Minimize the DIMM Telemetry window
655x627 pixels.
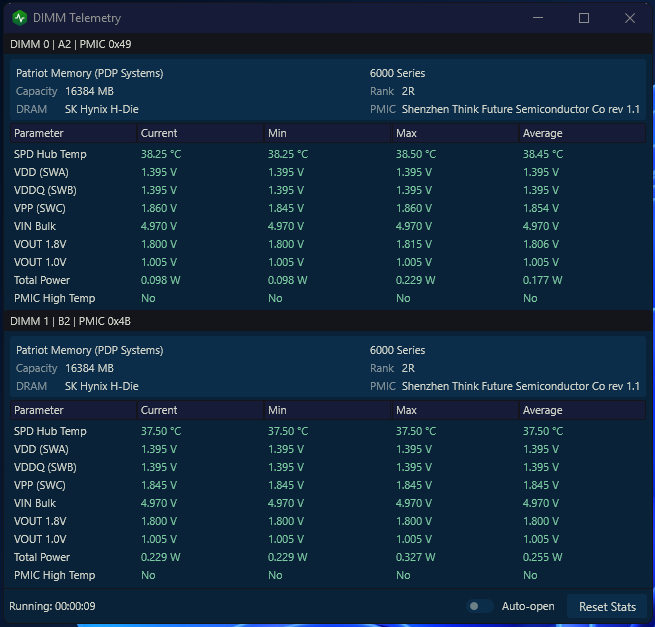[538, 18]
